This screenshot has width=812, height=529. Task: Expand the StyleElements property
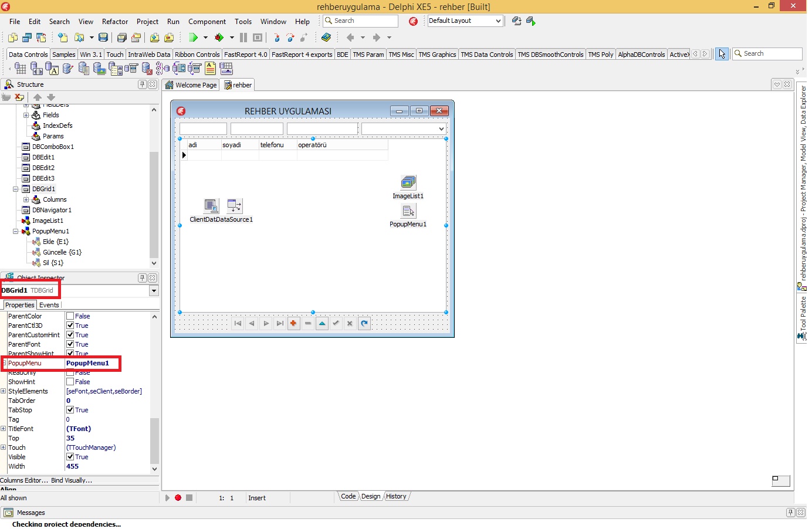coord(4,391)
